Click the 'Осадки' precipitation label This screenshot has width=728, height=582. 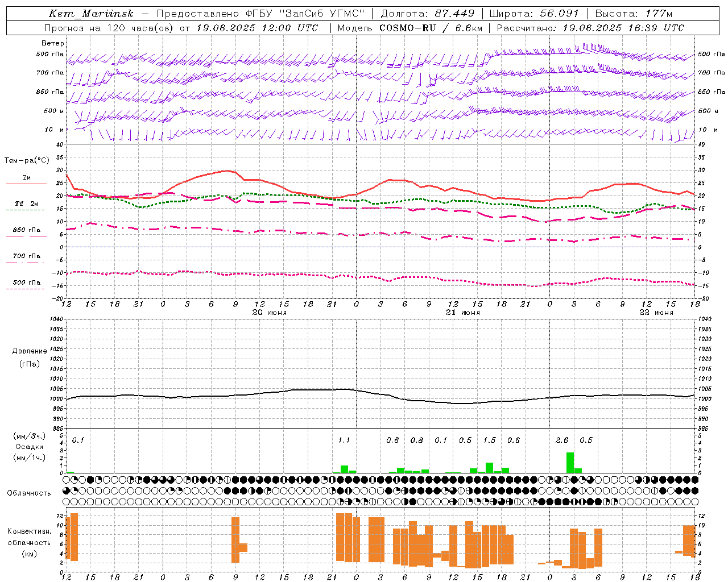click(29, 447)
